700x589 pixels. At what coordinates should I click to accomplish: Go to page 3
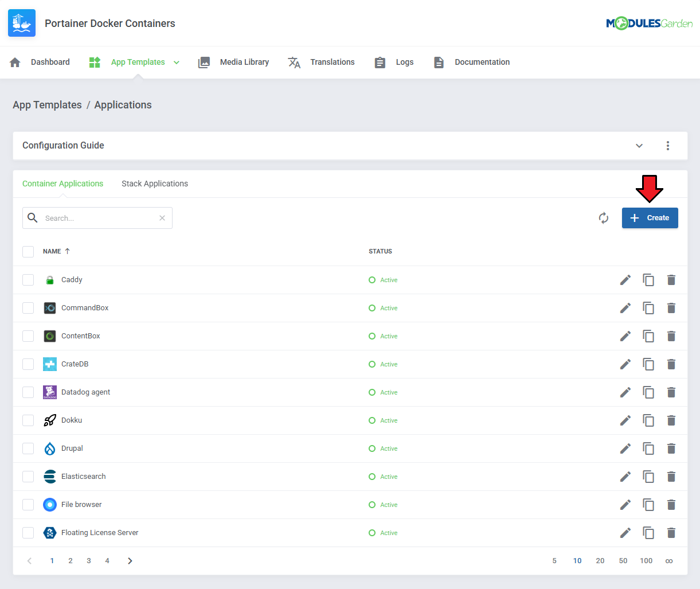click(89, 561)
